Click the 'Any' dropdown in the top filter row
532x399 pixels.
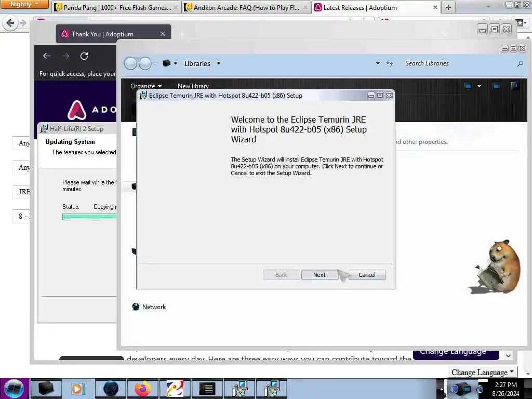21,143
